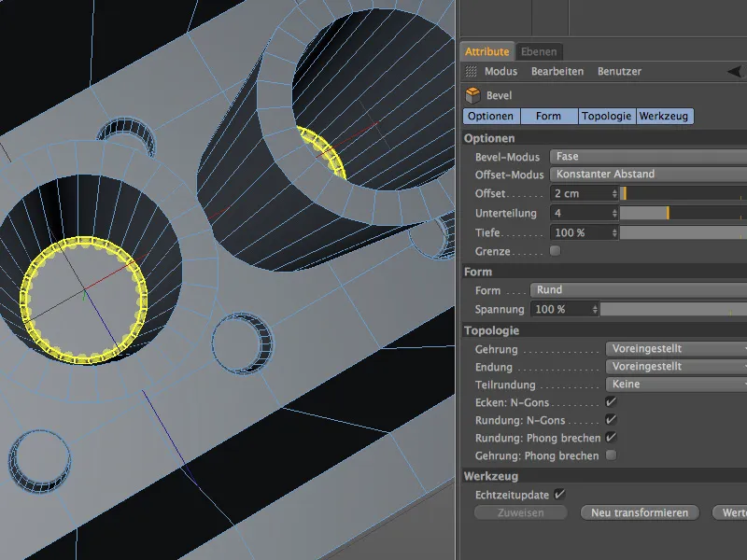Viewport: 747px width, 560px height.
Task: Open the Bevel-Modus dropdown showing Fase
Action: tap(648, 157)
